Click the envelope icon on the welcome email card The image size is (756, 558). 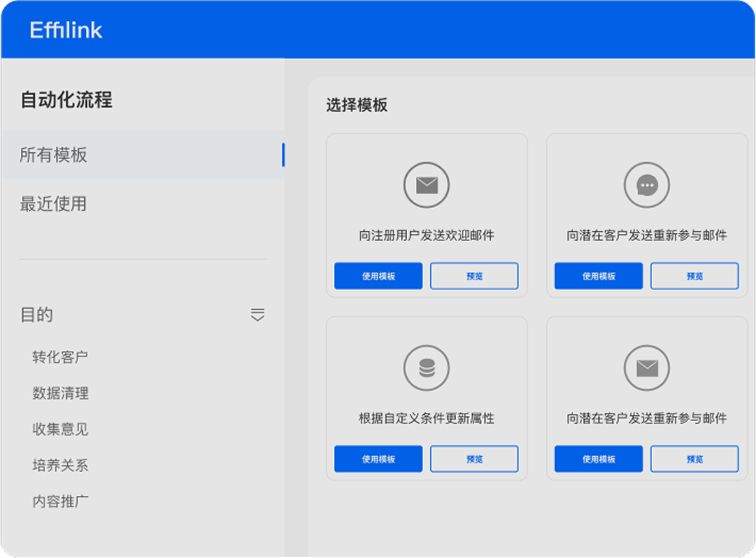click(x=426, y=185)
